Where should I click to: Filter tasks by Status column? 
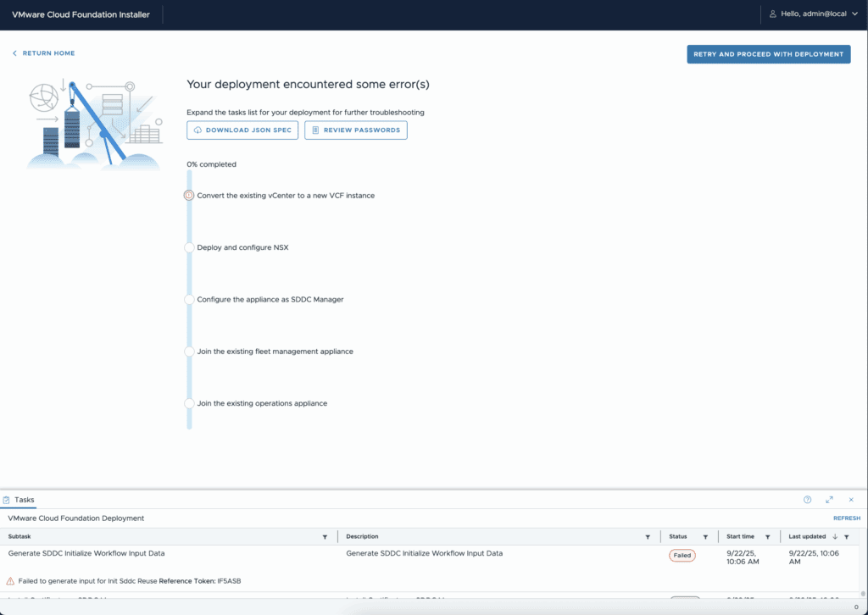[x=705, y=537]
